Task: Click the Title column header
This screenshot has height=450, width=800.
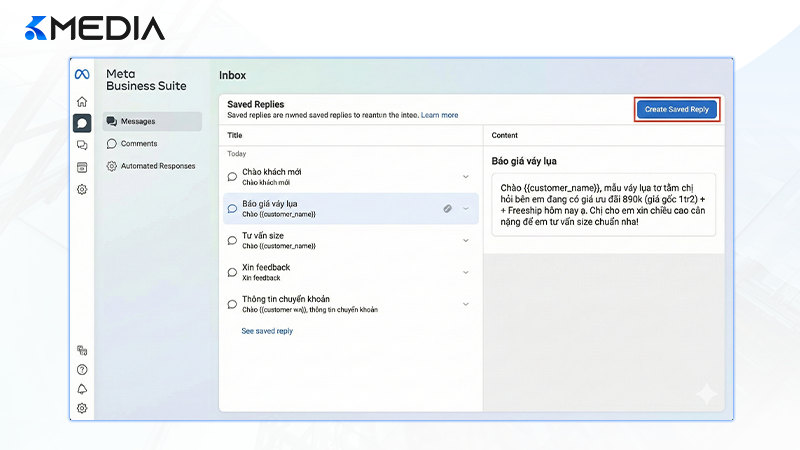Action: pyautogui.click(x=235, y=135)
